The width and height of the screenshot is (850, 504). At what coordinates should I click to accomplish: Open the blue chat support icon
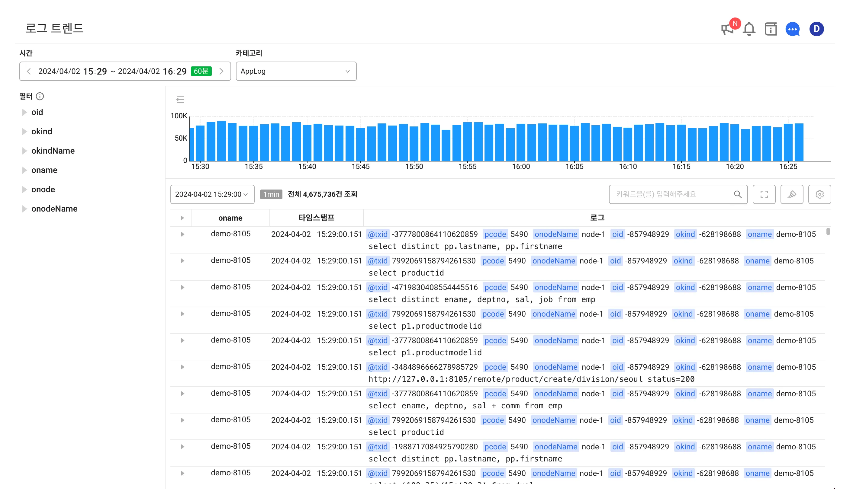pos(792,29)
